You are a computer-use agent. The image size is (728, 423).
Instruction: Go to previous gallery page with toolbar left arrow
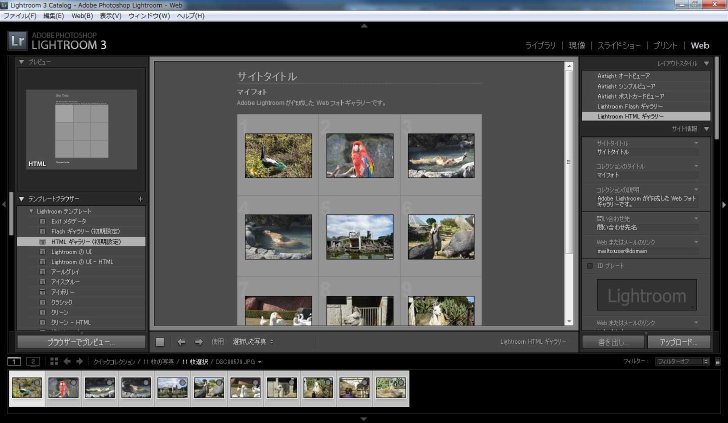coord(181,342)
